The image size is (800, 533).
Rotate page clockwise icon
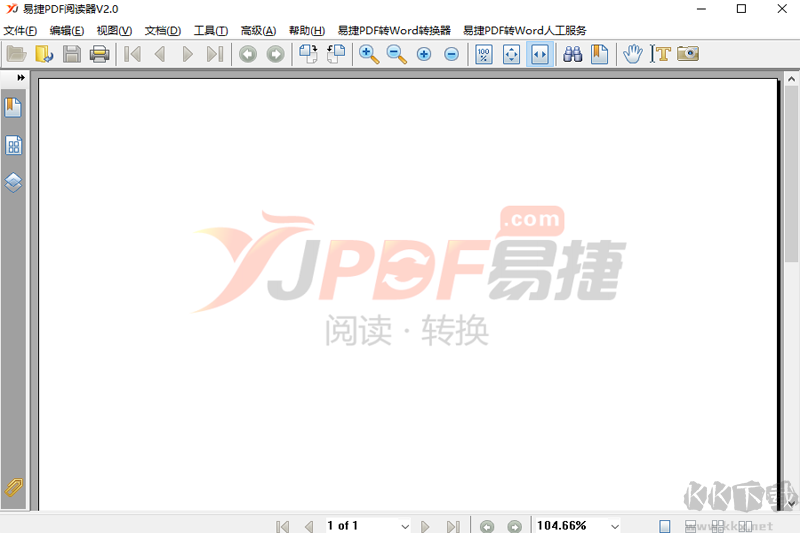click(308, 54)
